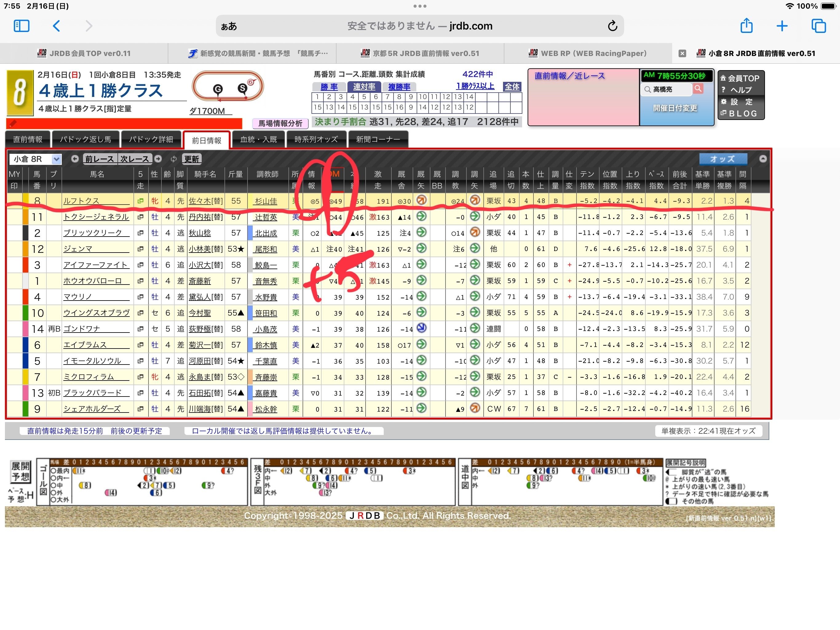Open reader options with ぁあ button
Viewport: 840px width, 630px height.
click(x=229, y=26)
